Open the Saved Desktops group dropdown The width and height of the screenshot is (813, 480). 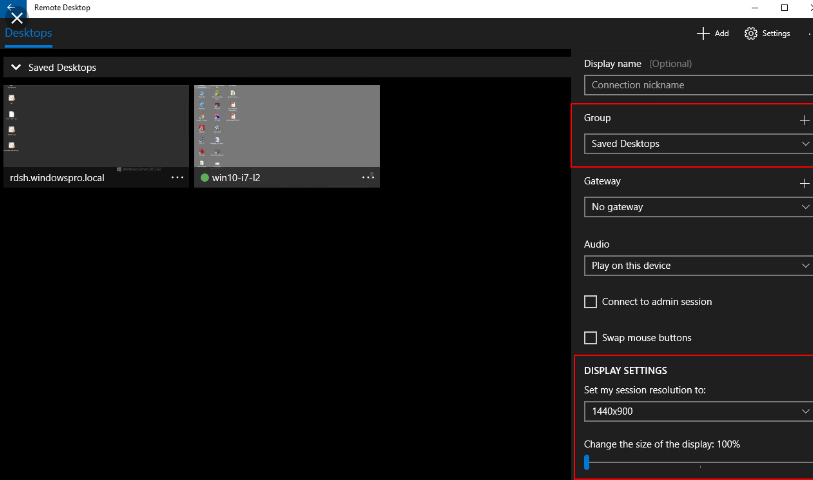698,144
